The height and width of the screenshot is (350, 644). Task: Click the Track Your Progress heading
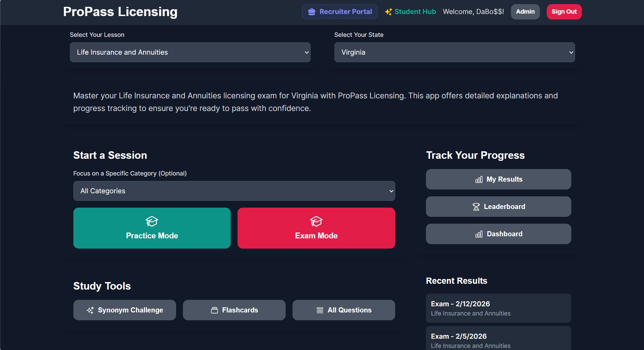click(475, 155)
